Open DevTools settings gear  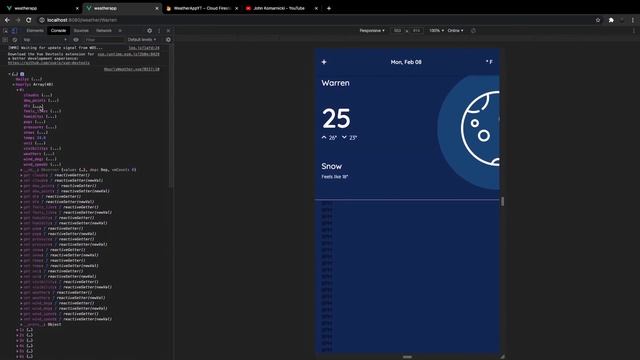149,31
